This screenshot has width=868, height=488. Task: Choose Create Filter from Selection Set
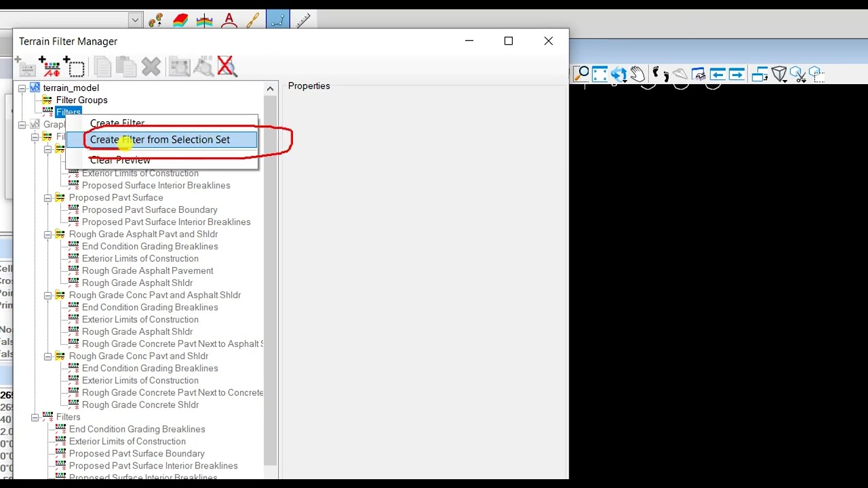click(x=161, y=140)
